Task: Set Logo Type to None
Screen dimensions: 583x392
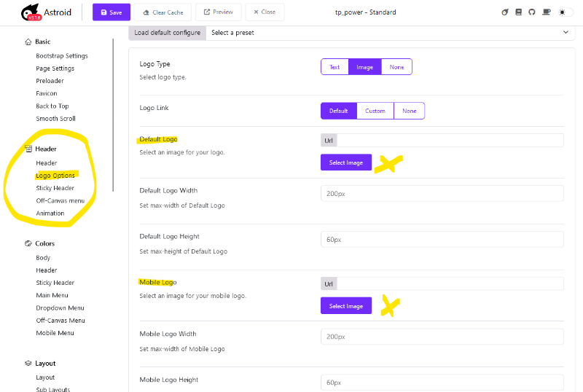Action: 396,67
